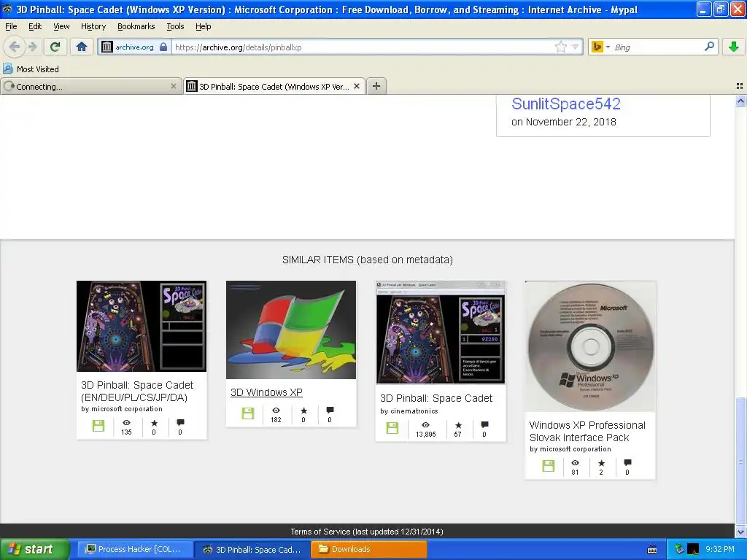Open the Bookmarks menu

click(136, 26)
